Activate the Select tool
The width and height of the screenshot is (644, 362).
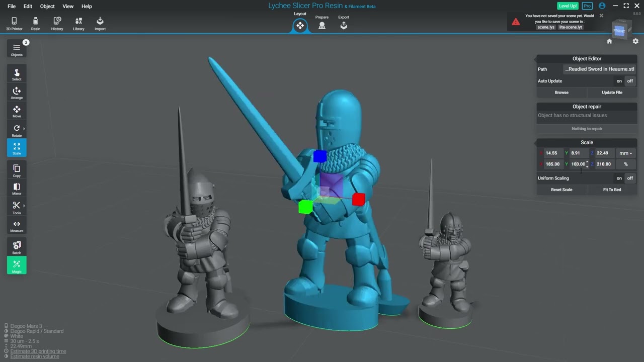17,74
